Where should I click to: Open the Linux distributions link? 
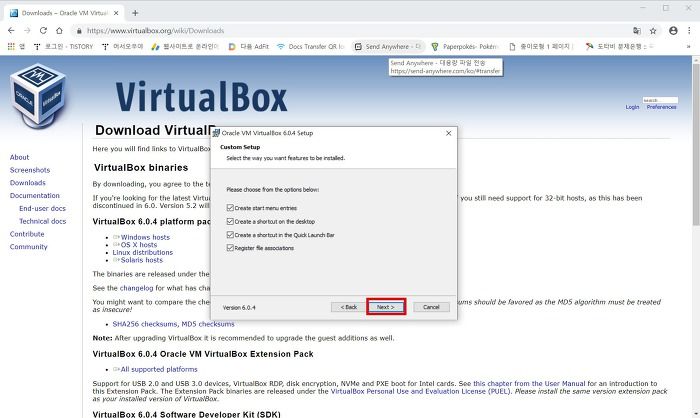tap(142, 252)
